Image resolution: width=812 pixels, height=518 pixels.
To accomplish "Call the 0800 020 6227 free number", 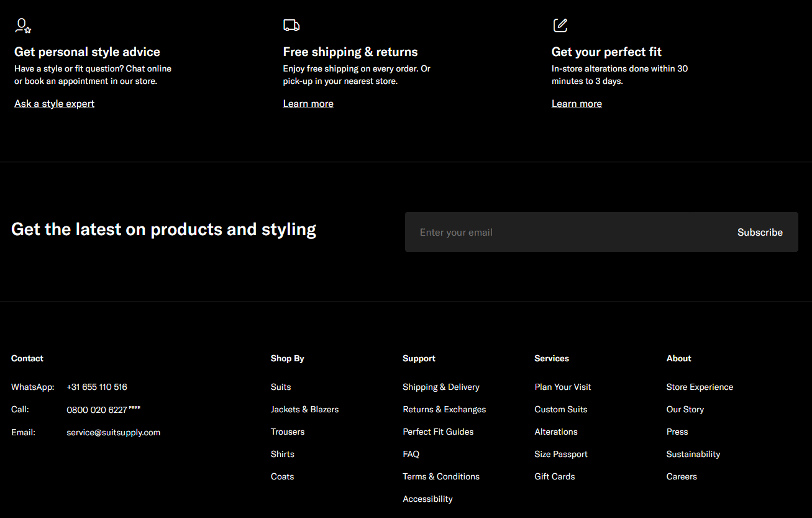I will click(97, 410).
